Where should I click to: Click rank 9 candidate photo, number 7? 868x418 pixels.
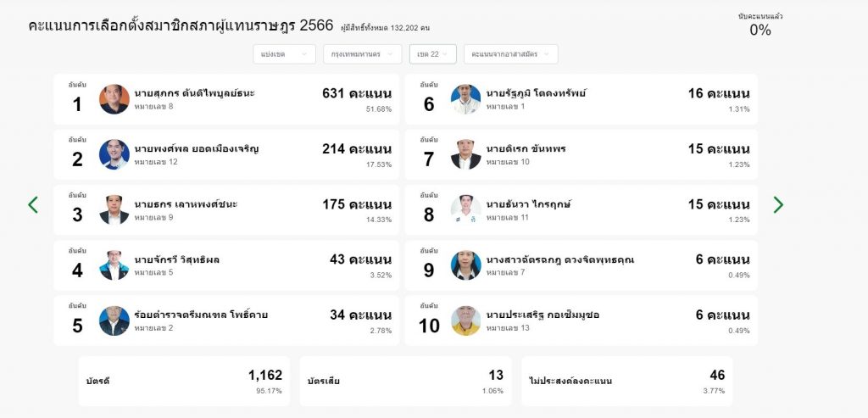point(465,265)
